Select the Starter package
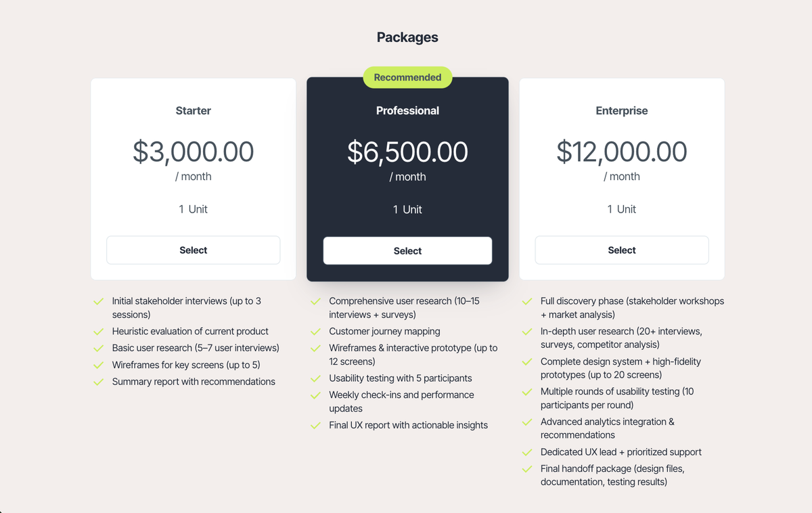Screen dimensions: 812x513 (x=193, y=250)
